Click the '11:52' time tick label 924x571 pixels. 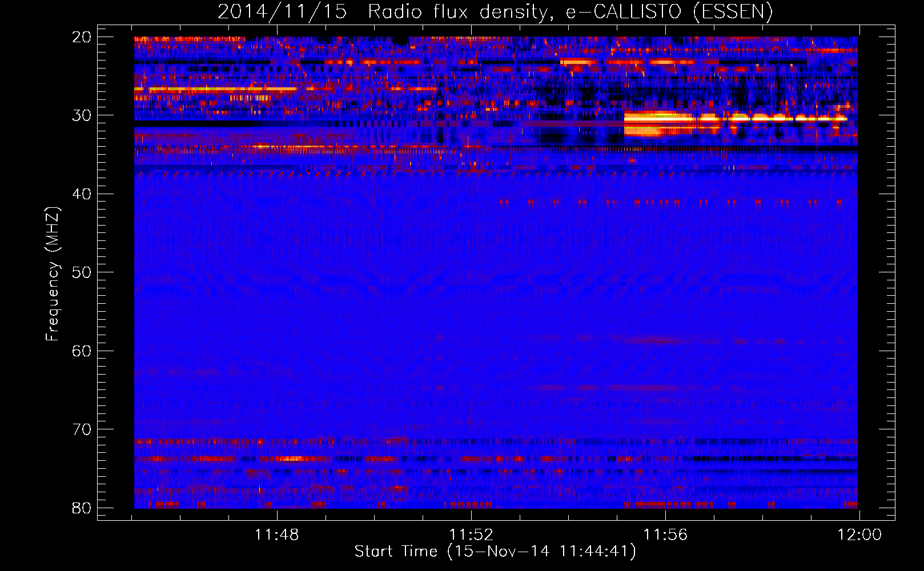tap(471, 535)
